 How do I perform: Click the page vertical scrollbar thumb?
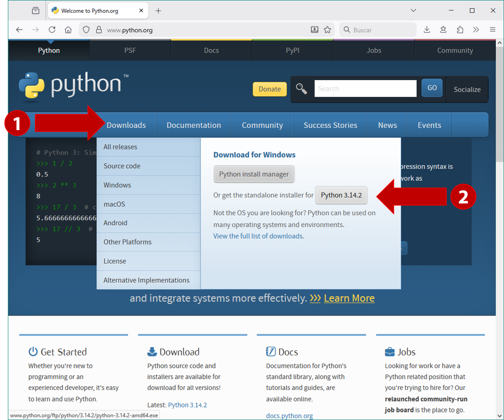[500, 104]
